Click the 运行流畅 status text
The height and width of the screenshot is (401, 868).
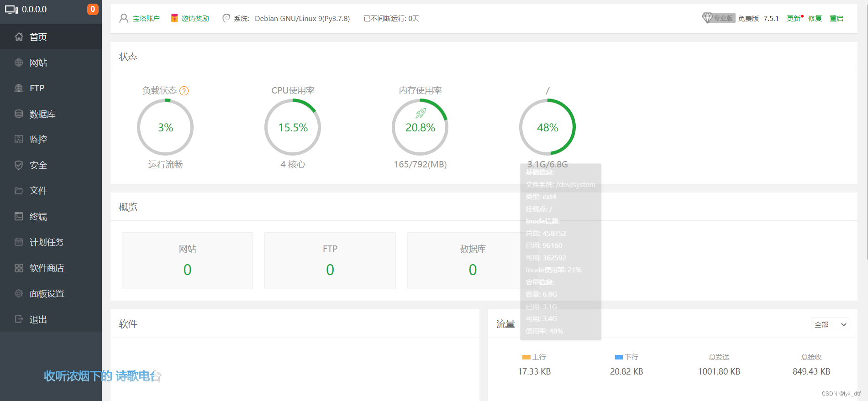(x=165, y=164)
